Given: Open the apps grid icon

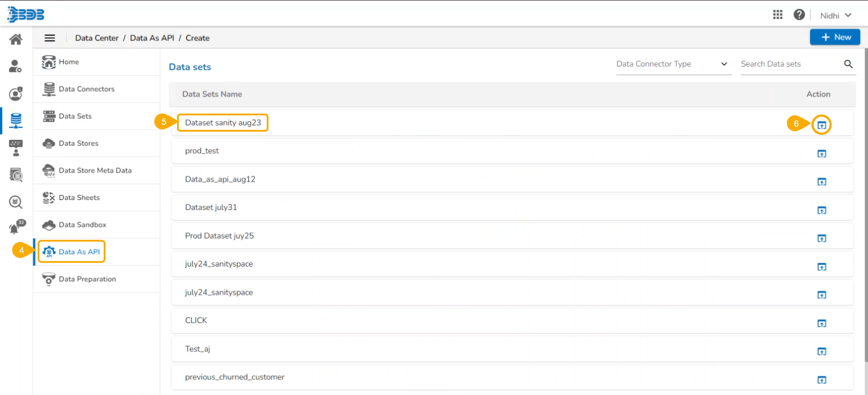Looking at the screenshot, I should (777, 15).
